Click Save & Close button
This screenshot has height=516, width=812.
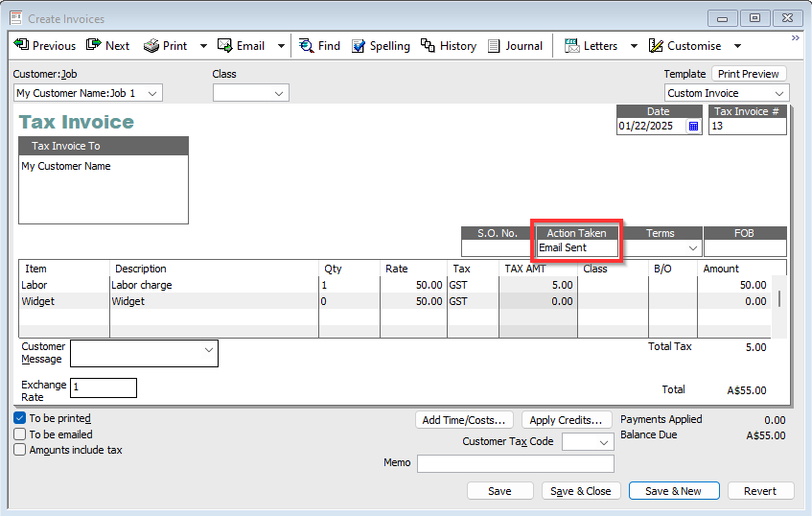point(581,491)
